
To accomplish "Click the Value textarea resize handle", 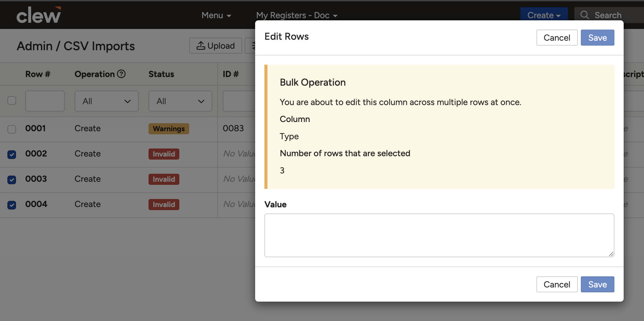I will tap(611, 254).
